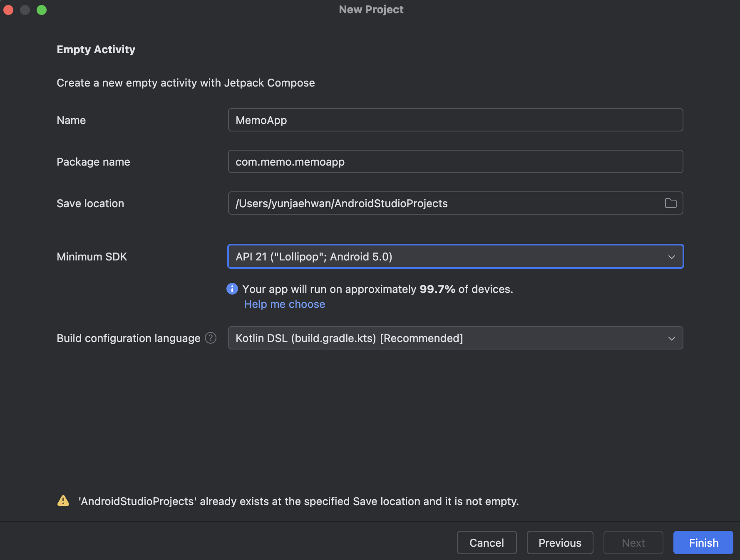Screen dimensions: 740x560
Task: Click the blue info icon beside device coverage
Action: coord(232,289)
